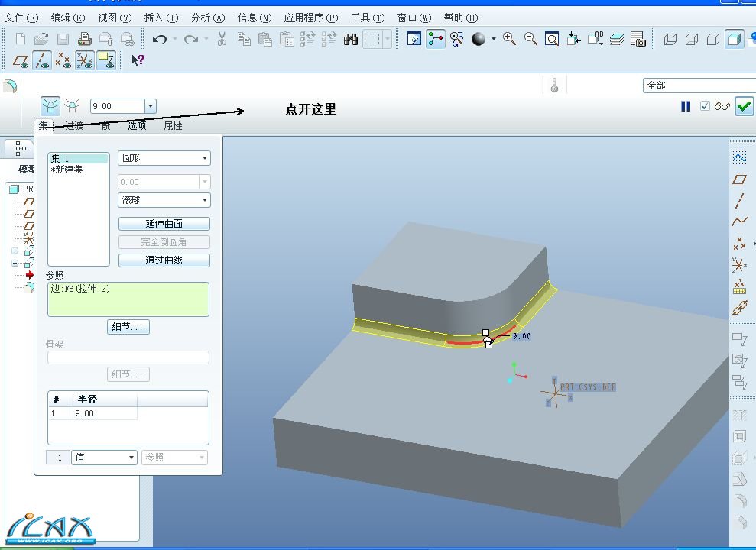The image size is (756, 550).
Task: Click the binoculars find icon
Action: [351, 39]
